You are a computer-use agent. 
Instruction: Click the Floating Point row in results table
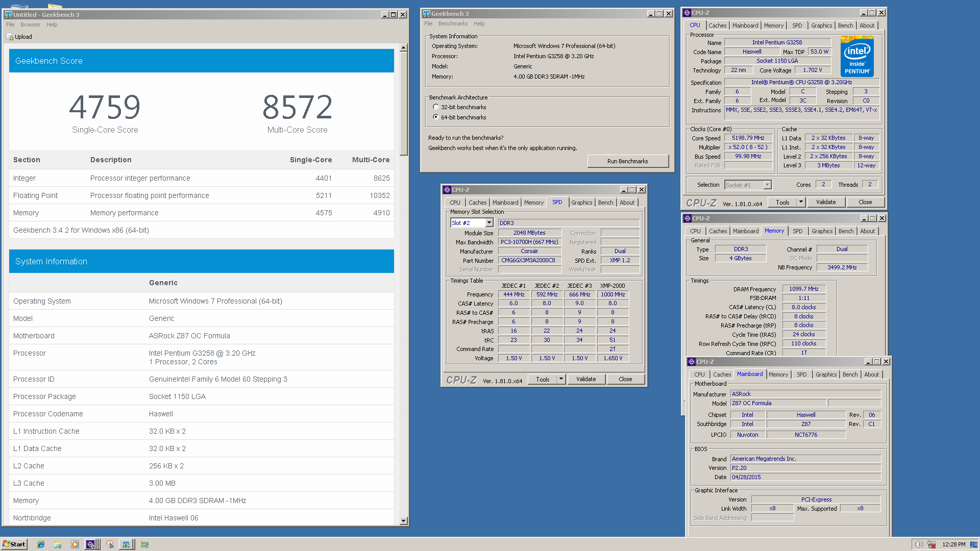(x=202, y=195)
